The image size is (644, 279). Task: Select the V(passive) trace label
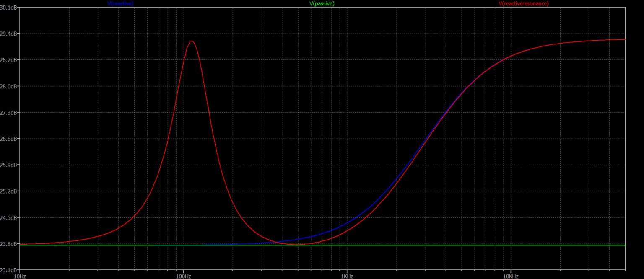coord(322,3)
